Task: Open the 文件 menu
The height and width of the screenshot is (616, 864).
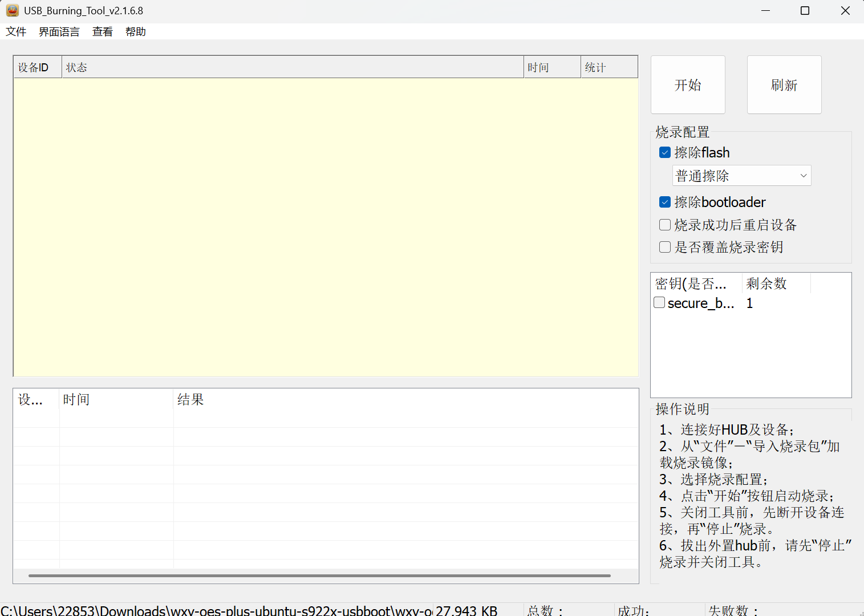Action: [16, 32]
